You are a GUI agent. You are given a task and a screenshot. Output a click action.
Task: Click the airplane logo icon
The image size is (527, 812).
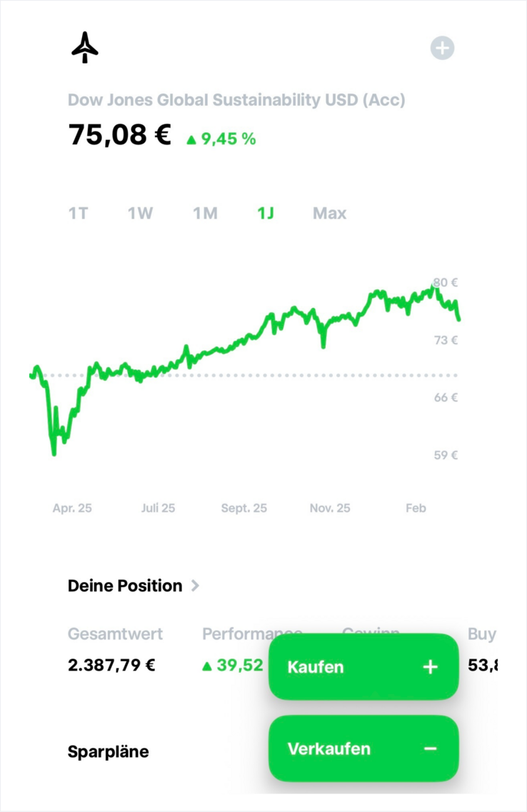pyautogui.click(x=85, y=47)
